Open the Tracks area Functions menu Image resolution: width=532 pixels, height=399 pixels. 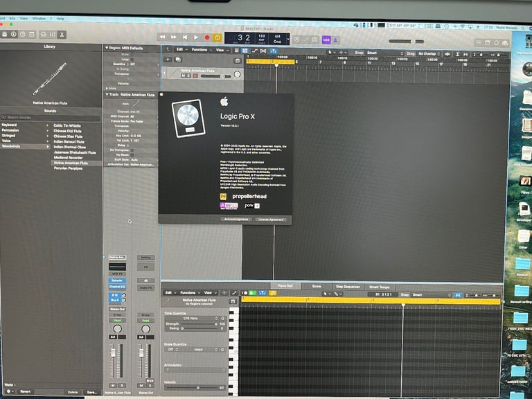202,50
